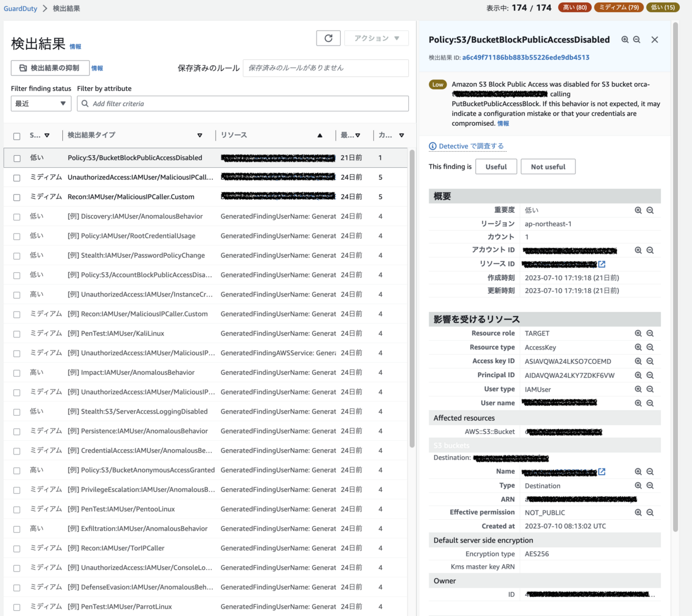Exclude filter icon for User type
Viewport: 692px width, 616px height.
click(650, 389)
